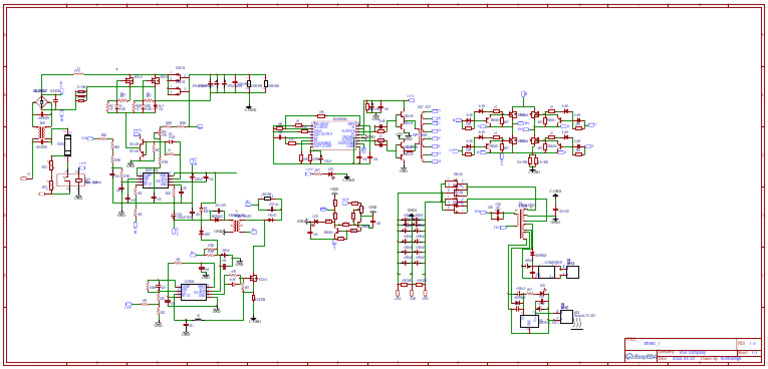Select the regulator box at bottom right

[528, 321]
